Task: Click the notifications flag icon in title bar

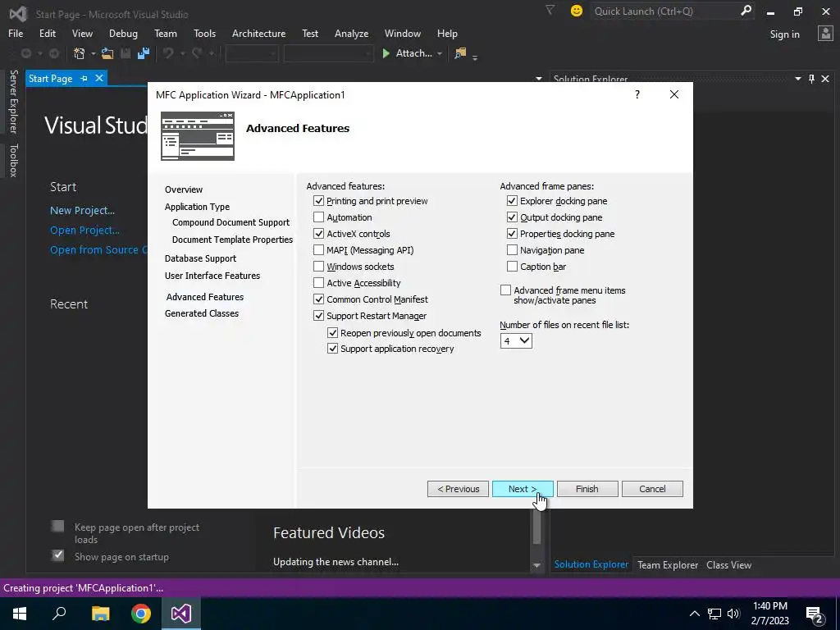Action: click(x=550, y=10)
